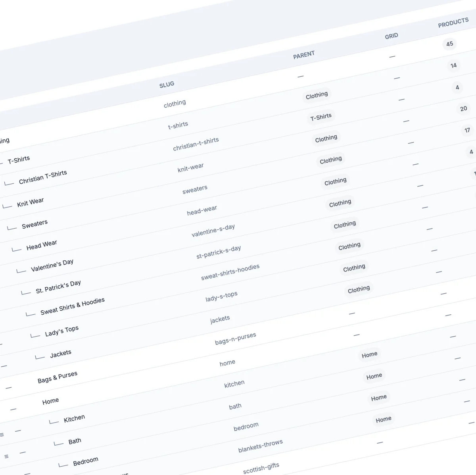Click the GRID column header

point(392,35)
